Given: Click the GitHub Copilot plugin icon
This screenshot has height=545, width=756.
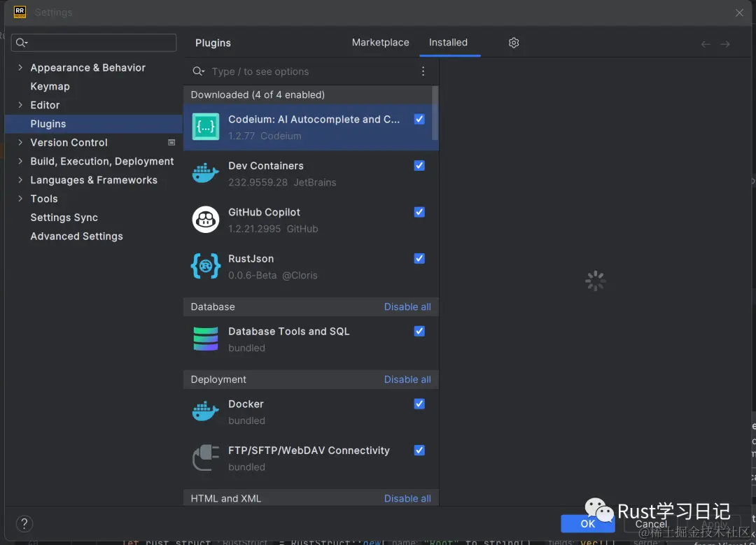Looking at the screenshot, I should [x=205, y=220].
